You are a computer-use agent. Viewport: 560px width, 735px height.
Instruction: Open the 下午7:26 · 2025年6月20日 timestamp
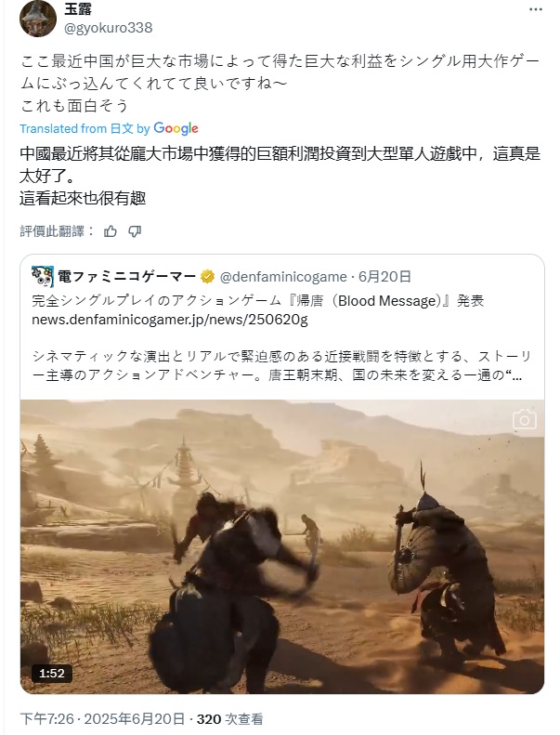coord(102,718)
